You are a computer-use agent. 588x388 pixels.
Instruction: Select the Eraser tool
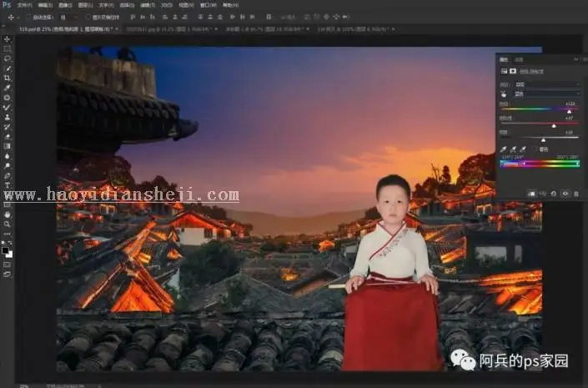point(8,137)
